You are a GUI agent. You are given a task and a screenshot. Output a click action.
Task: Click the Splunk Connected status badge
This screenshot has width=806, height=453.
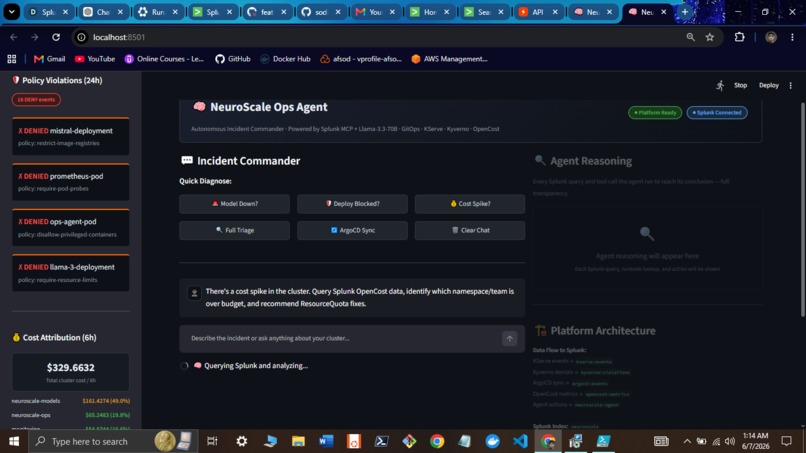(717, 113)
